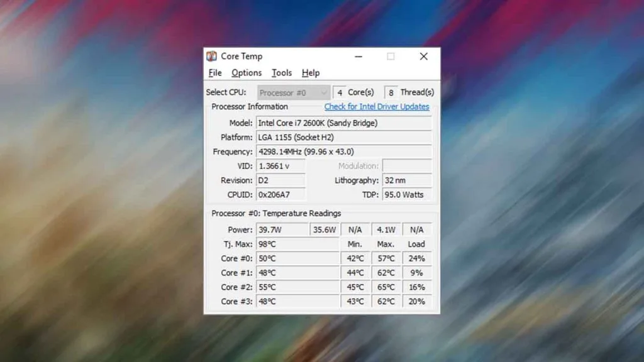Screen dimensions: 644x362
Task: Open the File menu
Action: pos(215,73)
